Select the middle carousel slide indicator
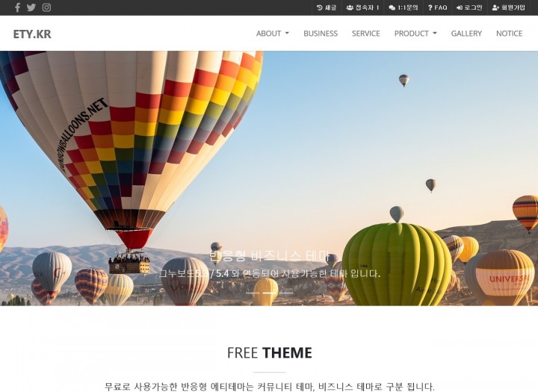 click(x=269, y=293)
